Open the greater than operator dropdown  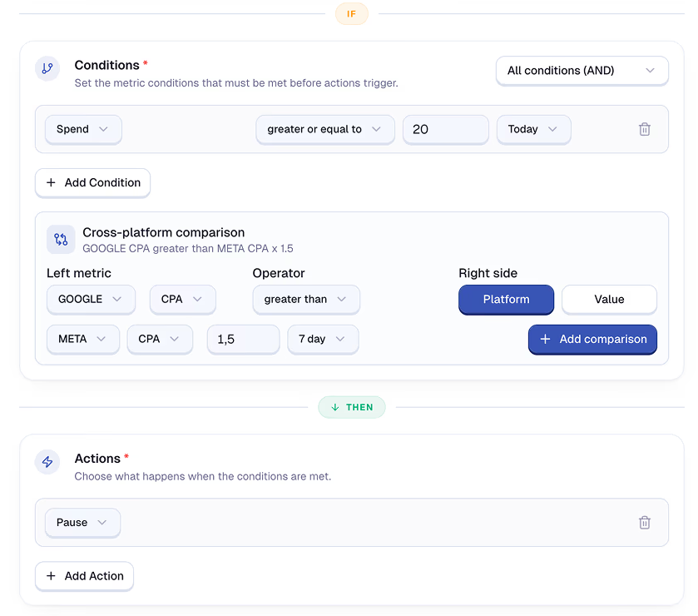(x=306, y=300)
